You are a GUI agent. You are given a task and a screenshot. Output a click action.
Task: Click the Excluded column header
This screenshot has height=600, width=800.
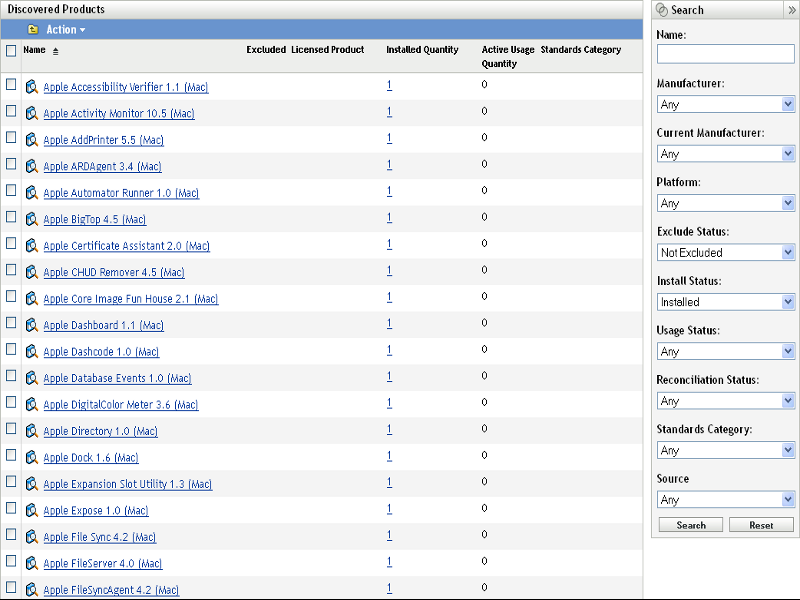266,50
